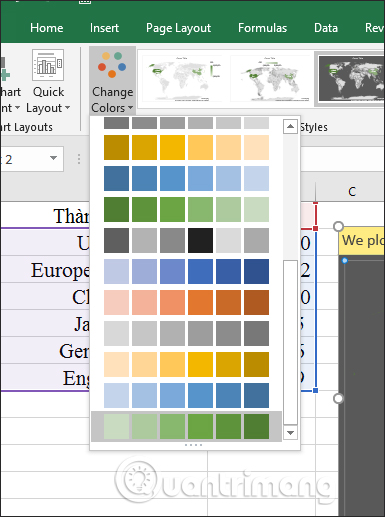Click the yellow 'We plo' chart message bar
Viewport: 385px width, 517px height.
pos(362,241)
